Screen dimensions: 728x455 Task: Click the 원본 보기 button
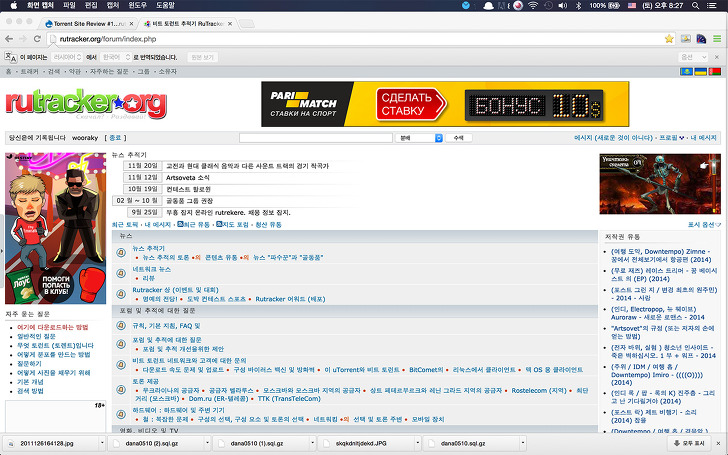pyautogui.click(x=203, y=57)
